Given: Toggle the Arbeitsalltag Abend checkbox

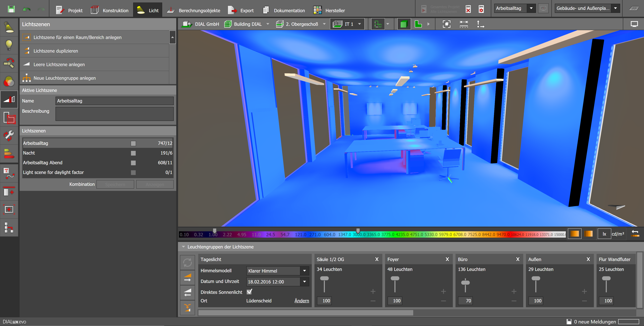Looking at the screenshot, I should tap(133, 163).
